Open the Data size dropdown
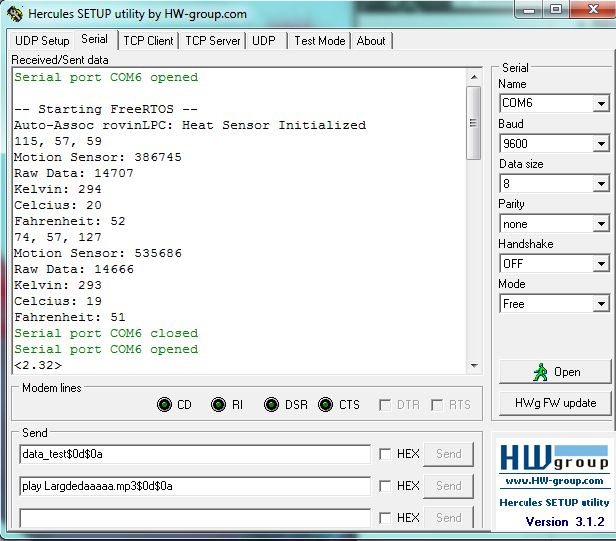Screen dimensions: 616x541 coord(601,184)
